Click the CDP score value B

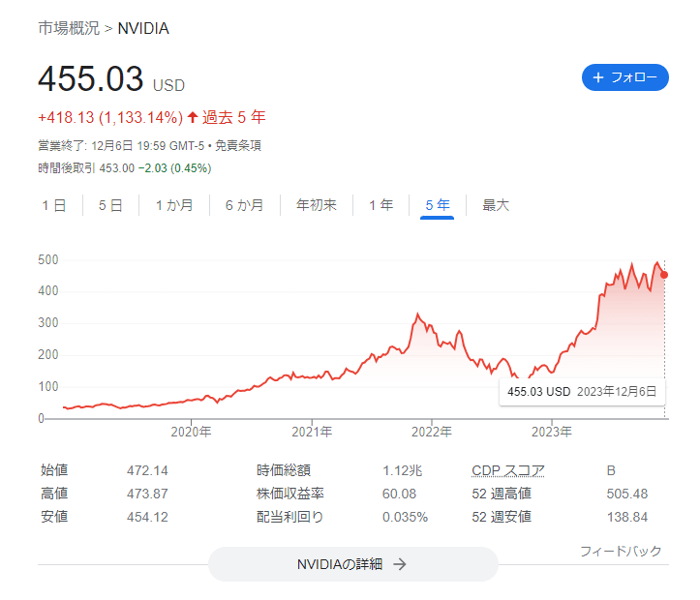[x=611, y=470]
